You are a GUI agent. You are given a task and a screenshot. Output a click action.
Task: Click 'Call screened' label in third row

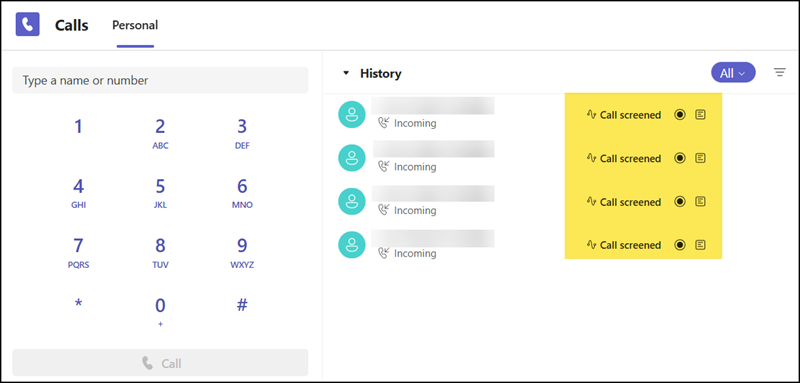click(x=630, y=202)
